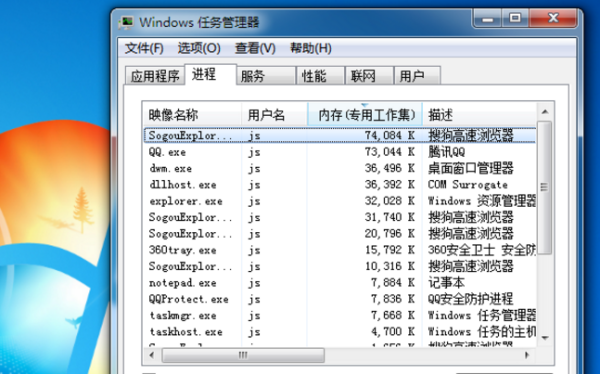Select the taskhost.exe process
This screenshot has width=600, height=374.
(340, 332)
